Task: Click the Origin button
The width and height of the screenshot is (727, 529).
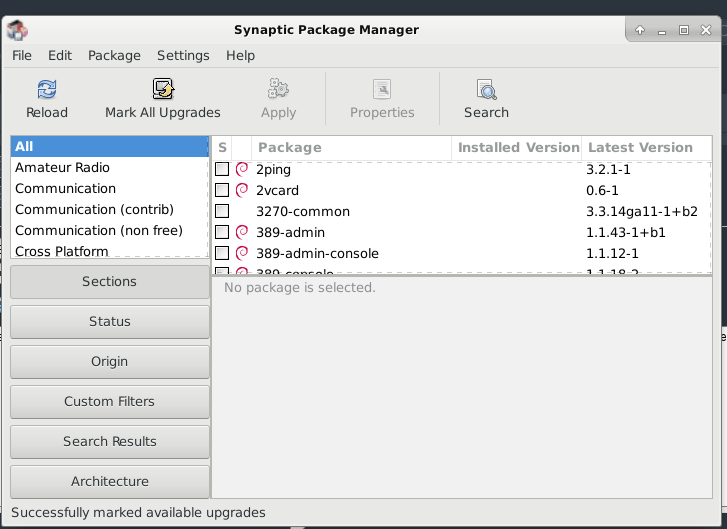Action: 109,361
